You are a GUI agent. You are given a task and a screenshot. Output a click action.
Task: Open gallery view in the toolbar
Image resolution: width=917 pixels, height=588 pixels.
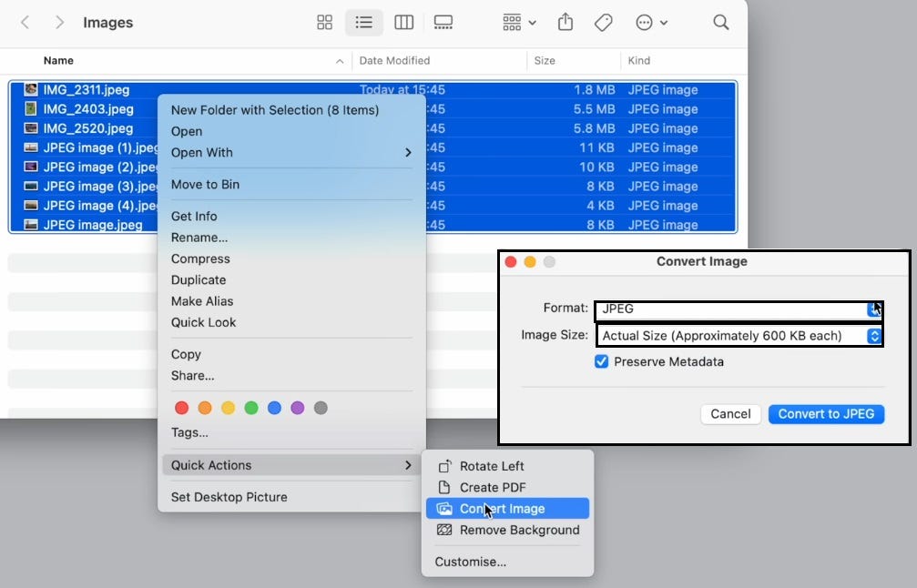(443, 22)
